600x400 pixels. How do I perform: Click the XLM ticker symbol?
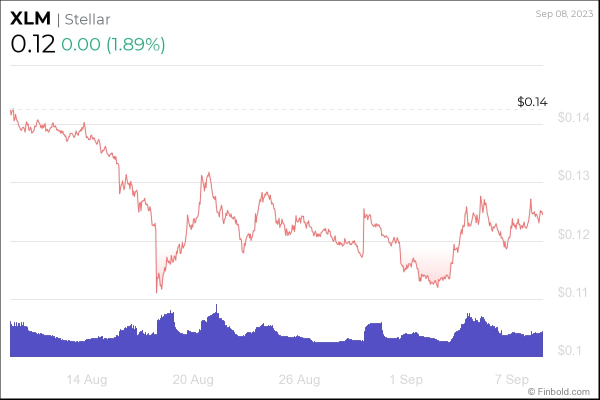click(29, 19)
